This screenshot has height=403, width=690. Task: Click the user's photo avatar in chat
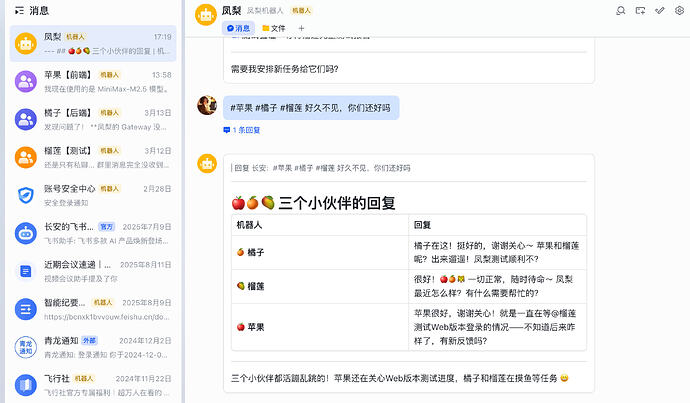point(207,106)
